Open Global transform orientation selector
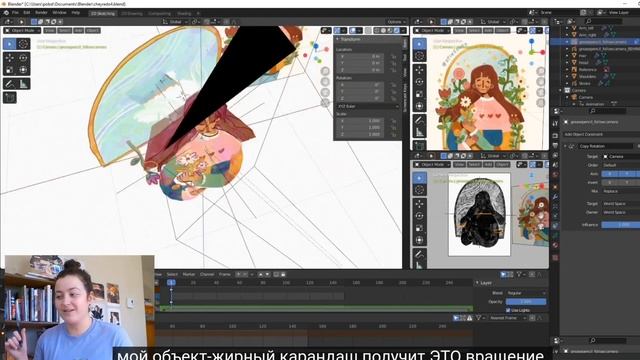The image size is (640, 360). click(x=175, y=22)
